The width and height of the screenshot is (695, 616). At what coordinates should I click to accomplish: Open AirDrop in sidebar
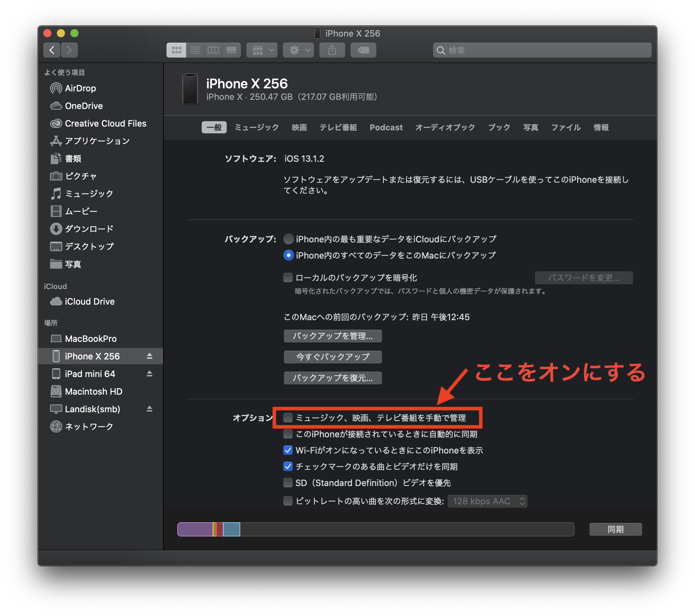point(80,88)
